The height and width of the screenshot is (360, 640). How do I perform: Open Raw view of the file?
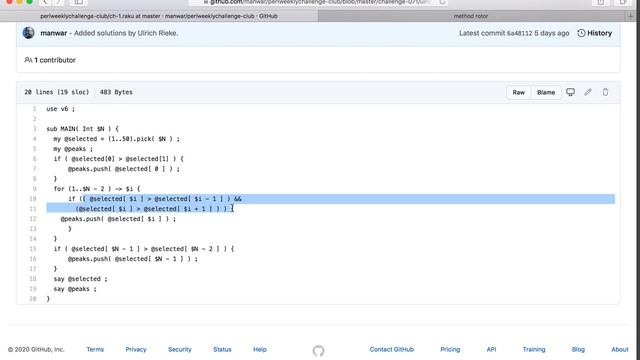(518, 92)
